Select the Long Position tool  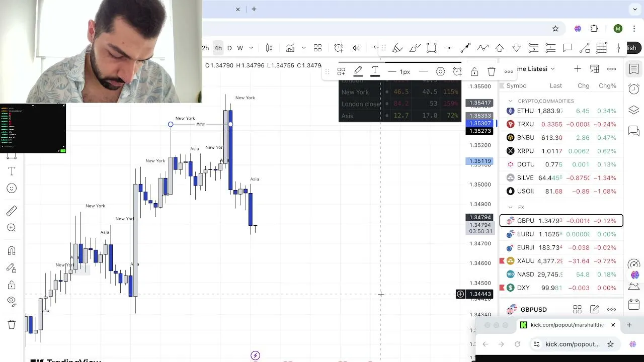point(550,48)
